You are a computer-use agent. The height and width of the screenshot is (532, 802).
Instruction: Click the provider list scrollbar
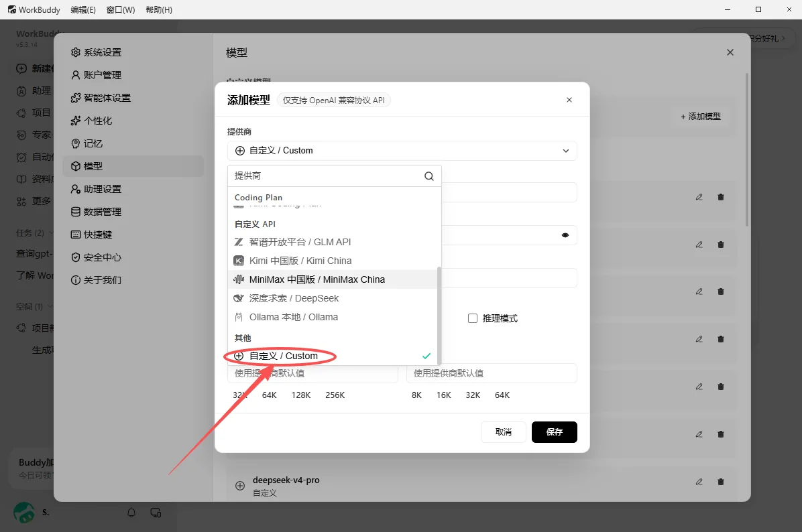(x=439, y=314)
